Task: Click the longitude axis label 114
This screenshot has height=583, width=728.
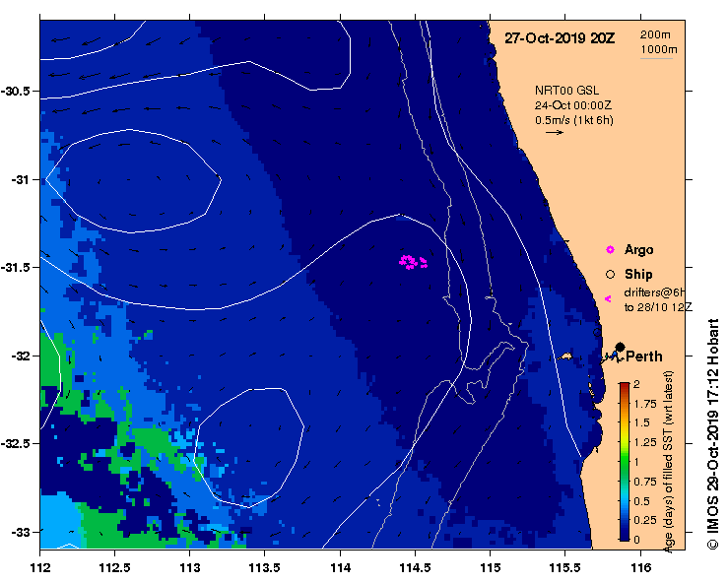Action: 340,567
